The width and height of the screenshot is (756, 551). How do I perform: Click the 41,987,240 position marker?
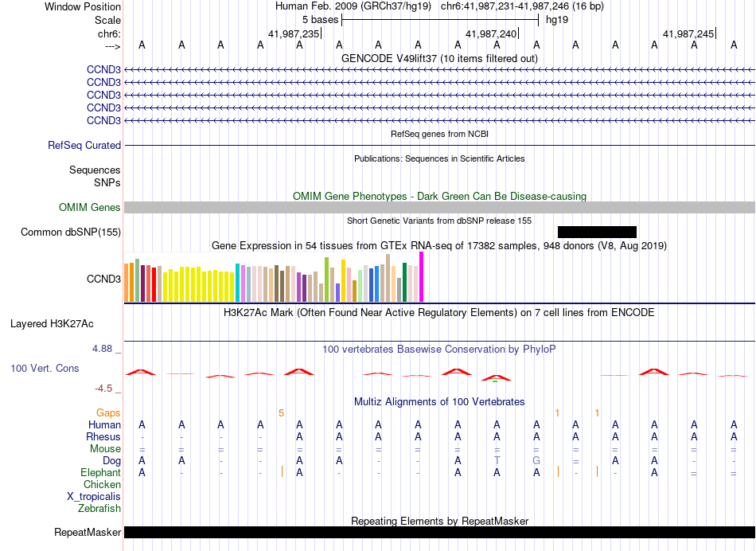(x=492, y=33)
